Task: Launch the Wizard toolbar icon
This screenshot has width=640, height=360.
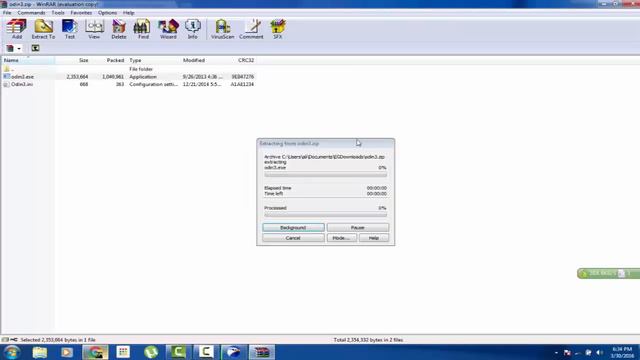Action: coord(168,29)
